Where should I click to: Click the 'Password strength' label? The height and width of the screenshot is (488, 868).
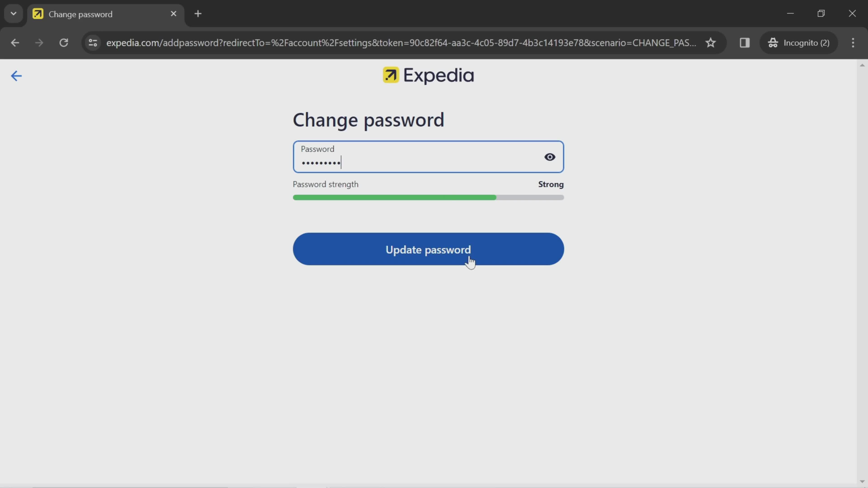point(325,185)
